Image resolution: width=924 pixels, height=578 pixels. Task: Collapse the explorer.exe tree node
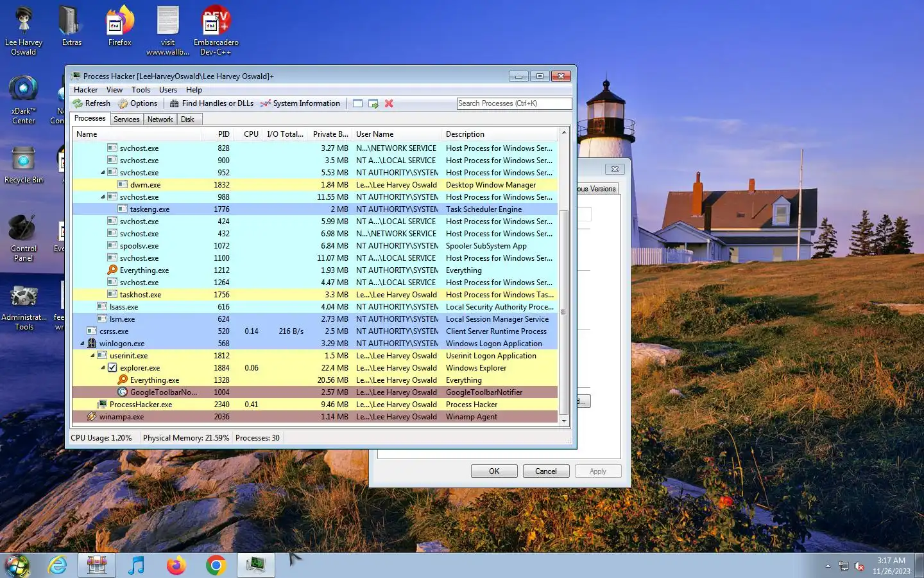103,368
